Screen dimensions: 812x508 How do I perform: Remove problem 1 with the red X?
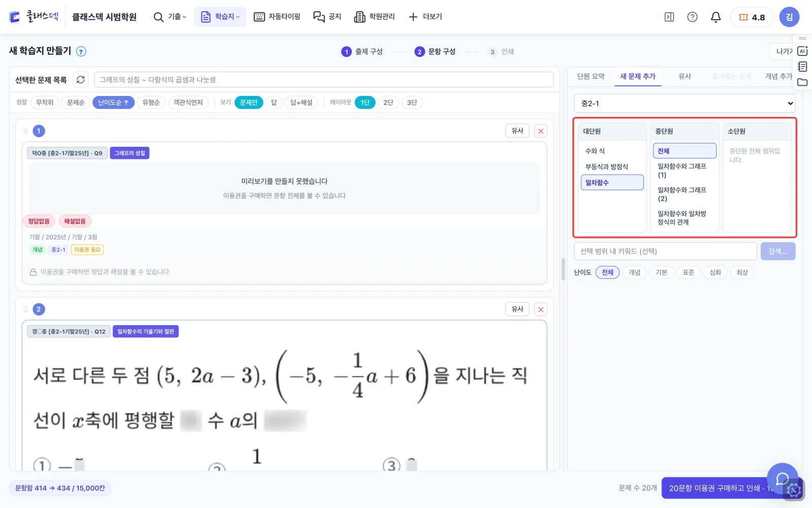click(541, 131)
